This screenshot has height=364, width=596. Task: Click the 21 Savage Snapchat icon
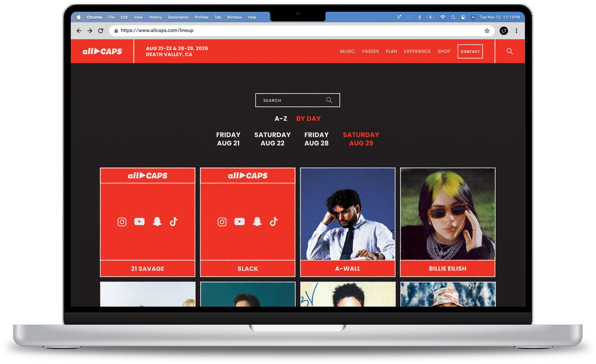point(157,221)
